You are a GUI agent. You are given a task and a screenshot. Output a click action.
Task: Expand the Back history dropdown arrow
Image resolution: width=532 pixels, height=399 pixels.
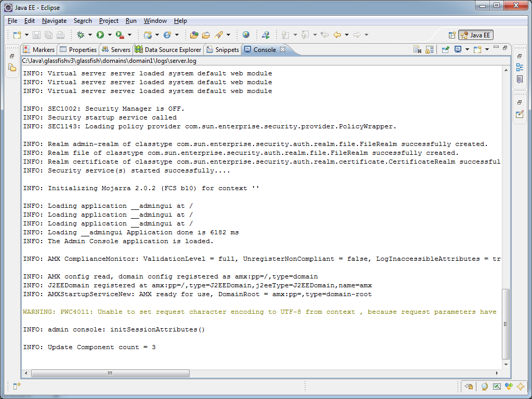(x=347, y=35)
